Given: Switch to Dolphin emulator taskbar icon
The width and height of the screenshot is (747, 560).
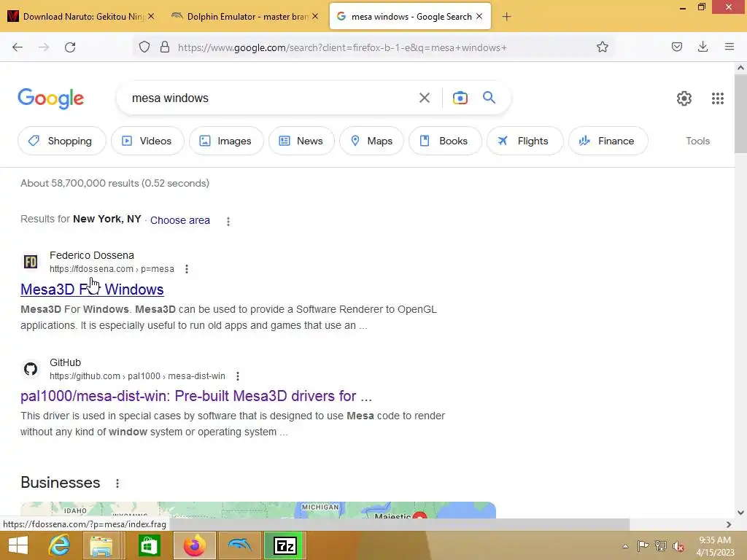Looking at the screenshot, I should point(239,545).
